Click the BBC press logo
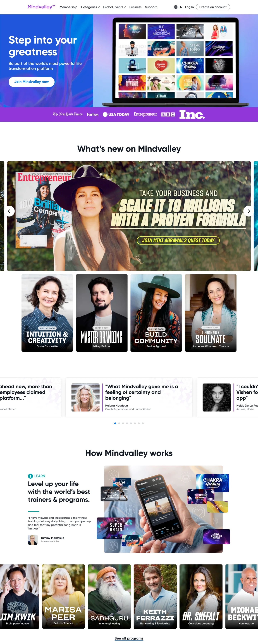The width and height of the screenshot is (258, 644). click(x=168, y=114)
